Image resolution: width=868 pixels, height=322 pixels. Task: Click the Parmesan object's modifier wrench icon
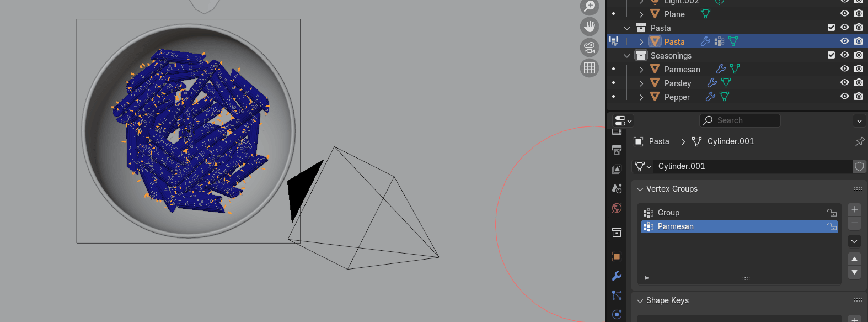(721, 69)
